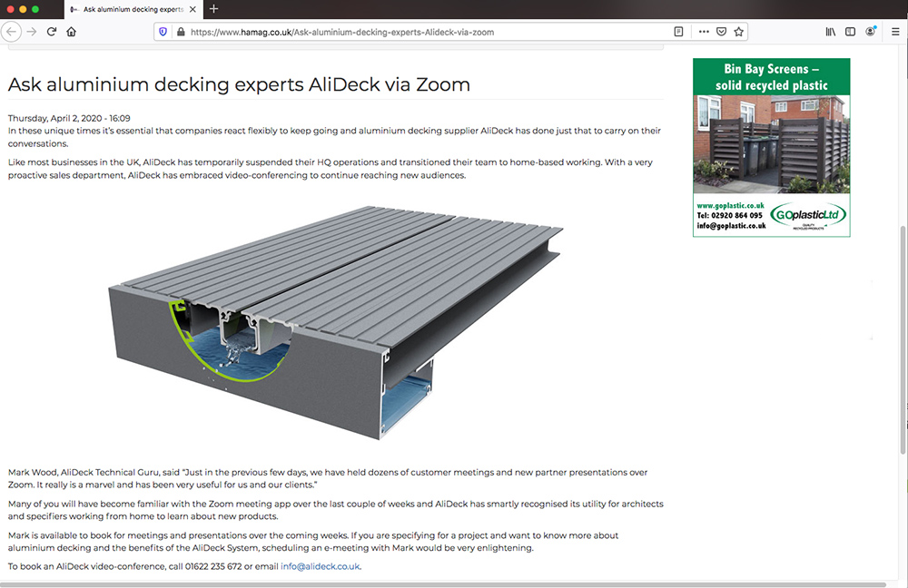Click the date 'Thursday, April 2, 2020 - 16:09'
Image resolution: width=908 pixels, height=588 pixels.
click(x=69, y=118)
